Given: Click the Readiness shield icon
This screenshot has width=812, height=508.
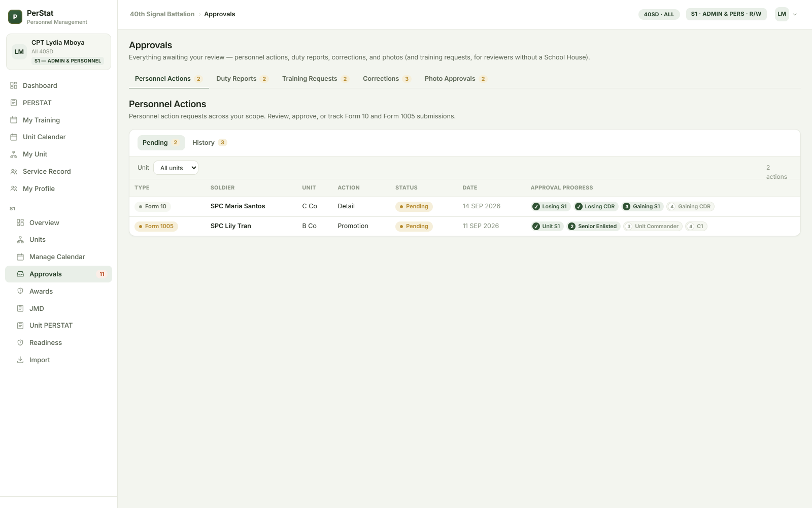Looking at the screenshot, I should tap(20, 342).
